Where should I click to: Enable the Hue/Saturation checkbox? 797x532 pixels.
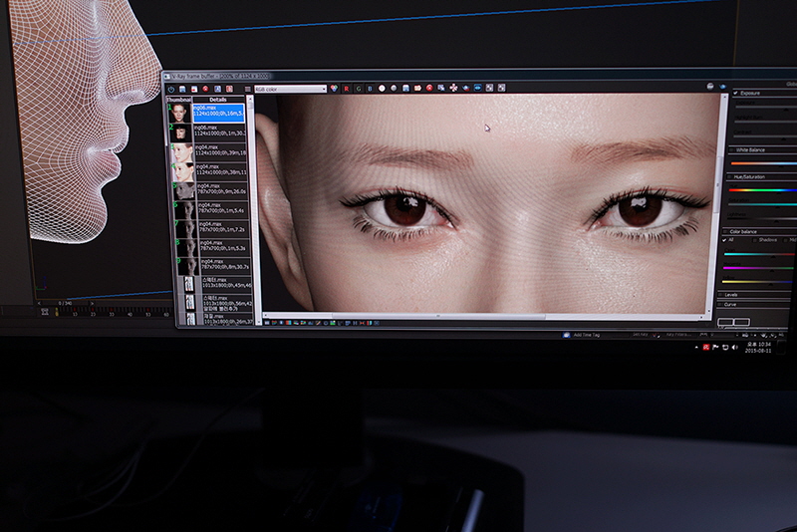point(730,177)
